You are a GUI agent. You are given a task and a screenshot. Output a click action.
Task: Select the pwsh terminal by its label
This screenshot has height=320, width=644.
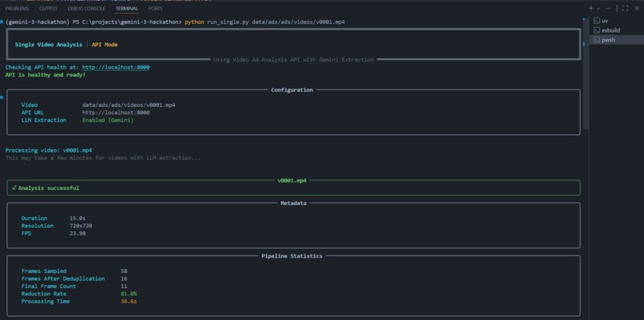(x=608, y=40)
